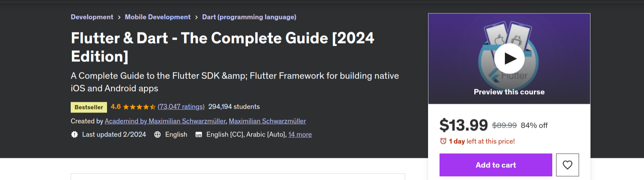This screenshot has height=180, width=644.
Task: Click the English [CC], Arabic [Auto] text
Action: pyautogui.click(x=247, y=134)
